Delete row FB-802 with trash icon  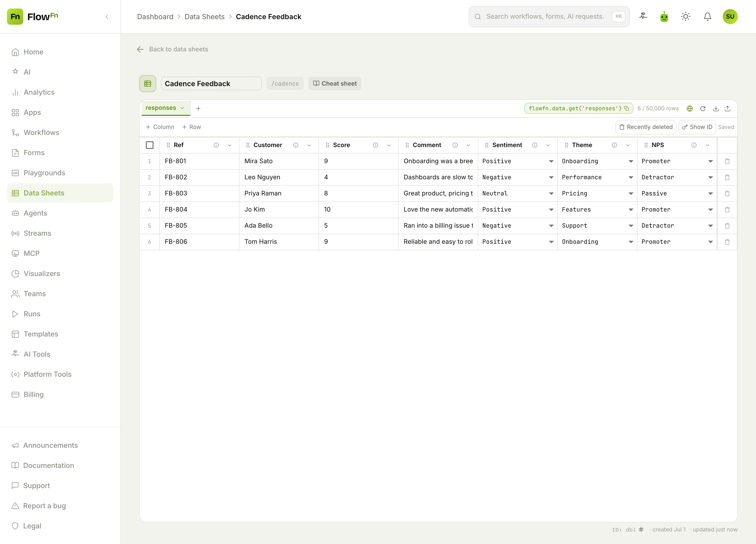click(727, 177)
